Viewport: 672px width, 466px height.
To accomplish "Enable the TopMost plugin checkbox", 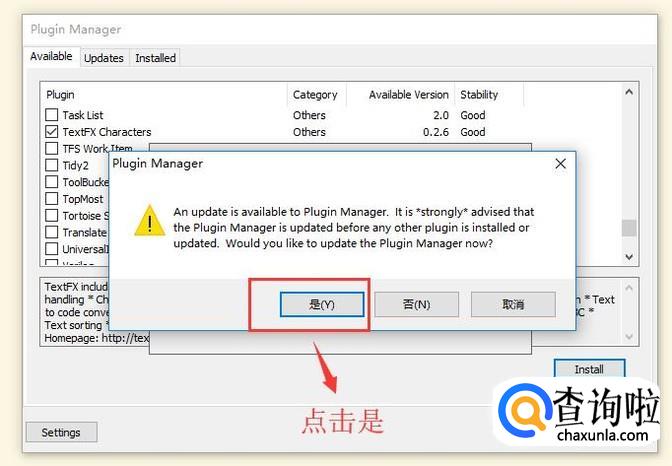I will pos(51,198).
